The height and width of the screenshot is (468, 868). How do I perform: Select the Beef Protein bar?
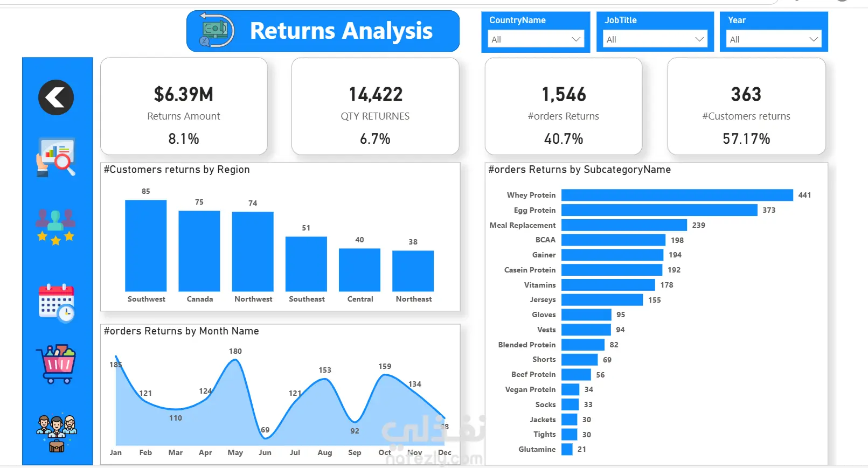pyautogui.click(x=576, y=375)
